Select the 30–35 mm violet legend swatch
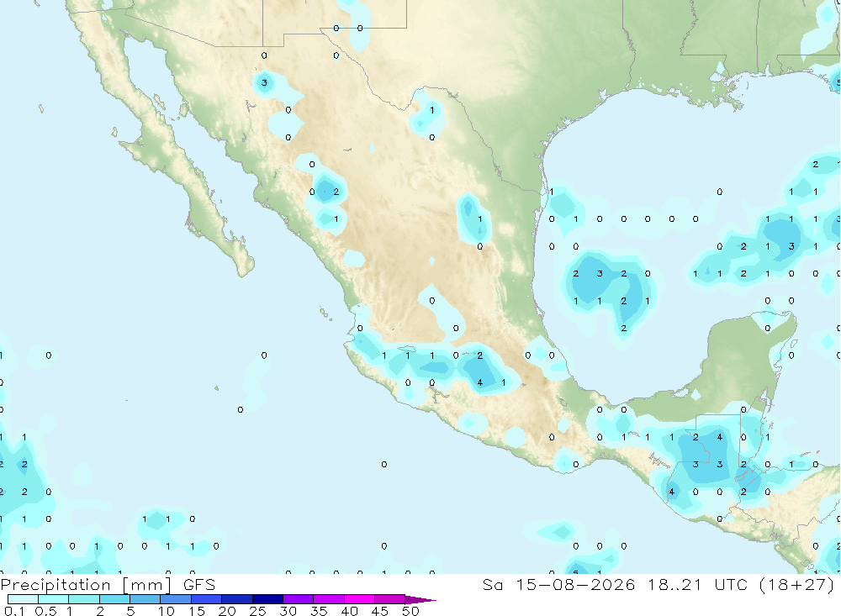Screen dimensions: 841x616 click(x=298, y=599)
